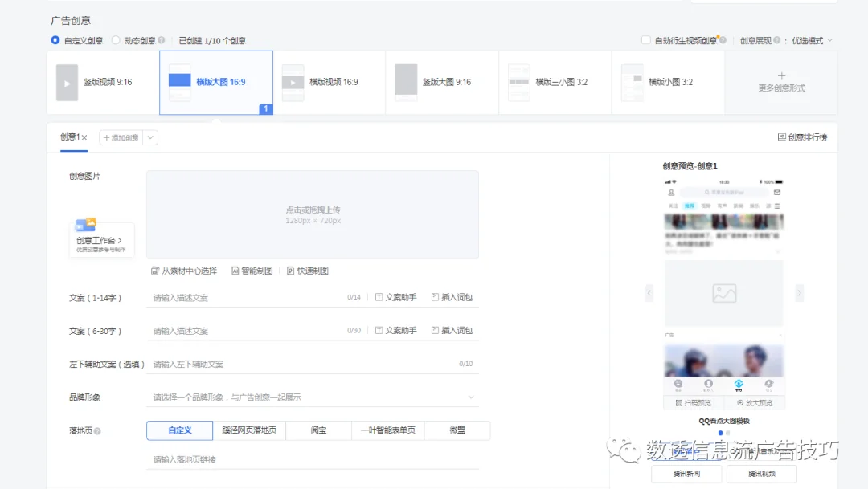Open 文案助手 for the 6-30字 field
Screen dimensions: 868x489
click(395, 330)
